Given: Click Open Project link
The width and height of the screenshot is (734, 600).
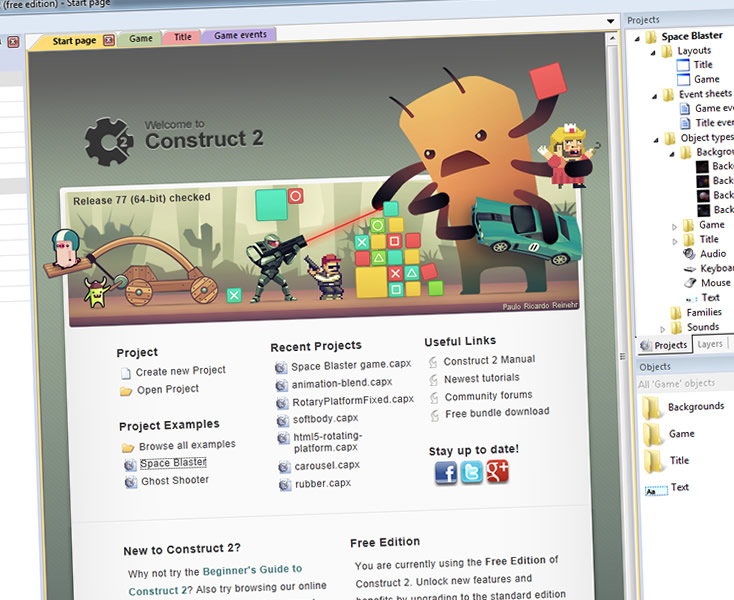Looking at the screenshot, I should [168, 389].
